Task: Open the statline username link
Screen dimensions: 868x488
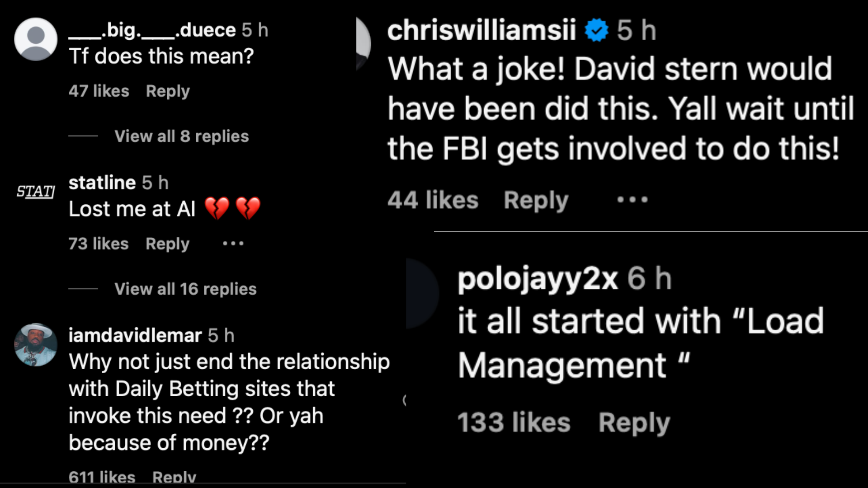Action: click(102, 183)
